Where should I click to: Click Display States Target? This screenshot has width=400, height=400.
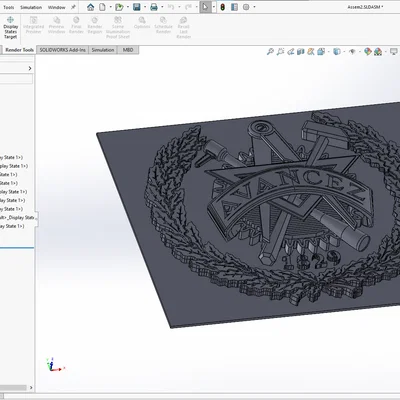pos(10,28)
